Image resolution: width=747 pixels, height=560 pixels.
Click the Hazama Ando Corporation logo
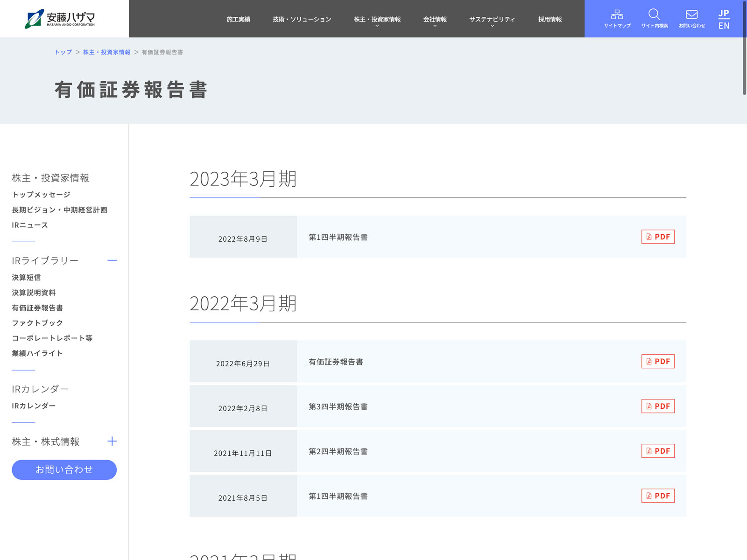(x=60, y=19)
